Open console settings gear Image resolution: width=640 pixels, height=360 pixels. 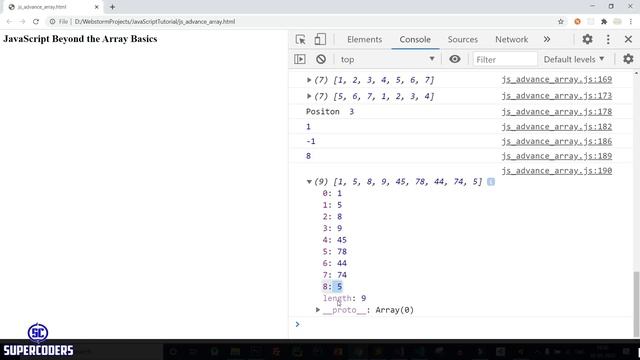click(x=628, y=59)
